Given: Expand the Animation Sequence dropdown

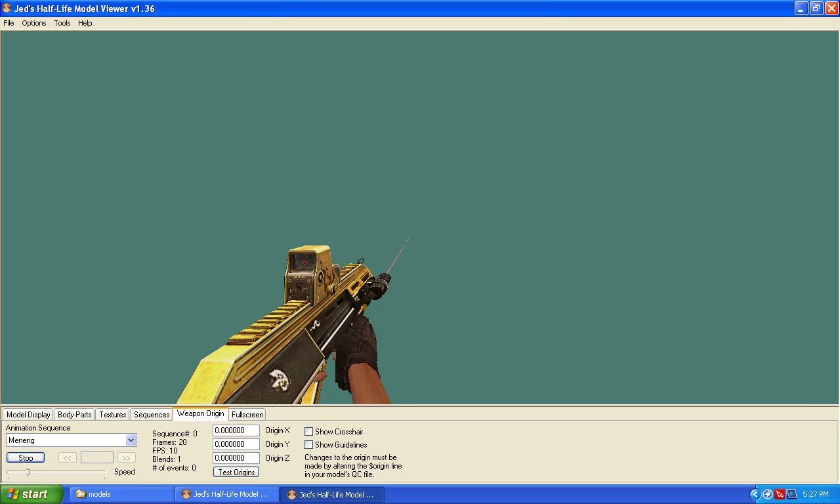Looking at the screenshot, I should 131,440.
